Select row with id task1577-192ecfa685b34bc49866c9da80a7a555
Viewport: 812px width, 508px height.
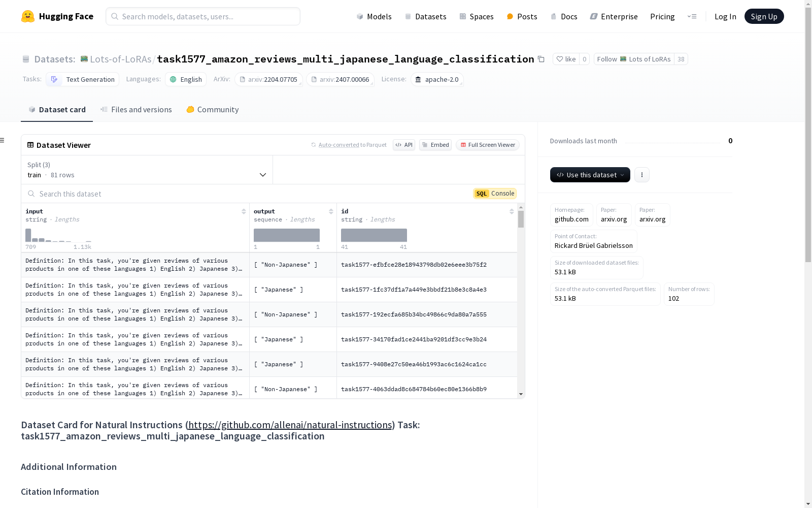click(x=269, y=314)
